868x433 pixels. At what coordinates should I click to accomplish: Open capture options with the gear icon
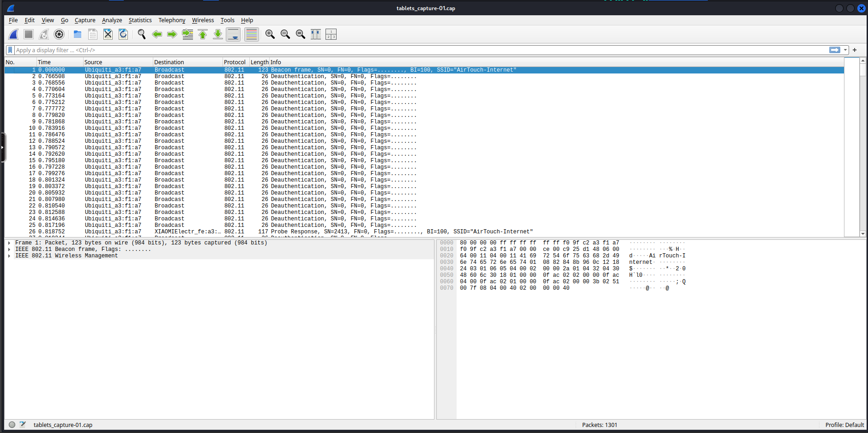pos(59,34)
